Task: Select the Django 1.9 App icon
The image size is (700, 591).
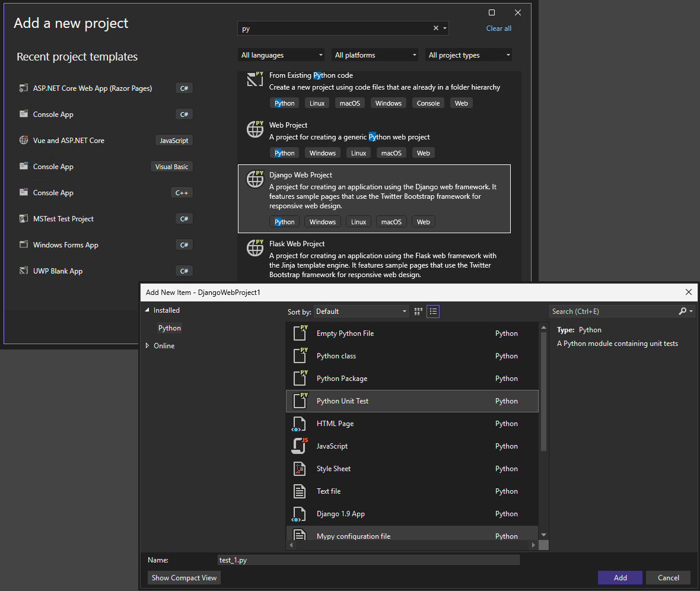Action: [x=300, y=513]
